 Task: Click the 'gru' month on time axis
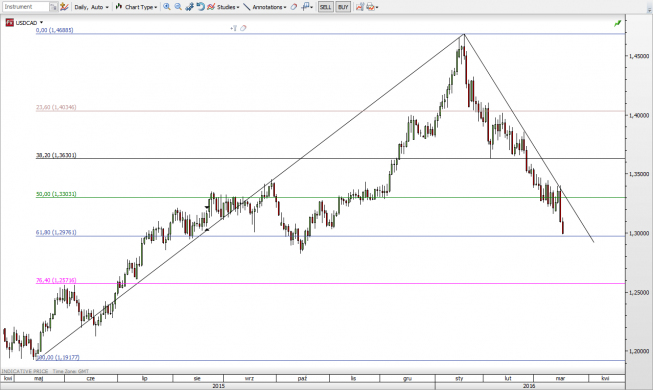[407, 378]
